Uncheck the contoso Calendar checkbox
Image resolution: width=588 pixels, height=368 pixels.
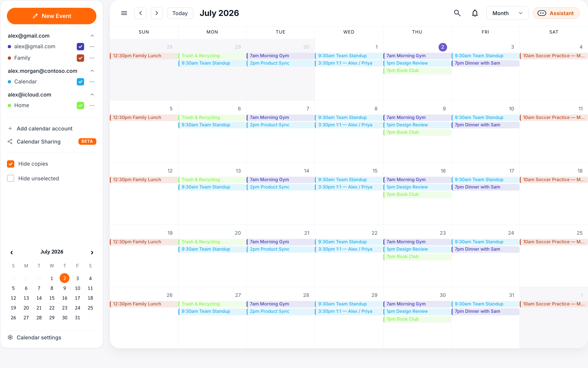tap(80, 82)
